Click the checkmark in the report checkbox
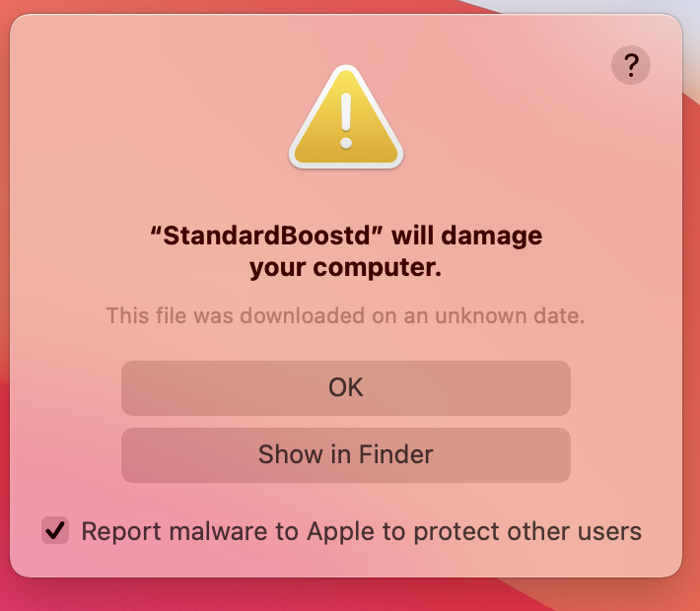700x611 pixels. (55, 531)
